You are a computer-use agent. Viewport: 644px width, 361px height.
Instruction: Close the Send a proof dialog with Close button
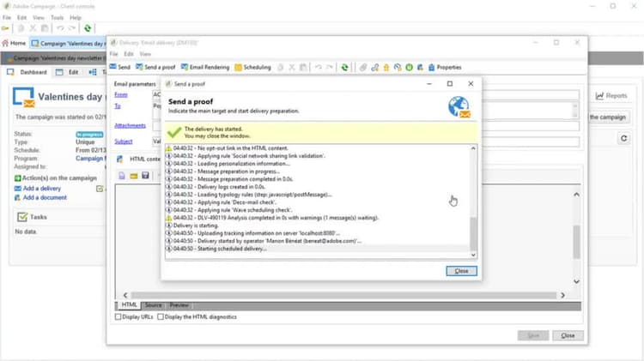[x=461, y=271]
